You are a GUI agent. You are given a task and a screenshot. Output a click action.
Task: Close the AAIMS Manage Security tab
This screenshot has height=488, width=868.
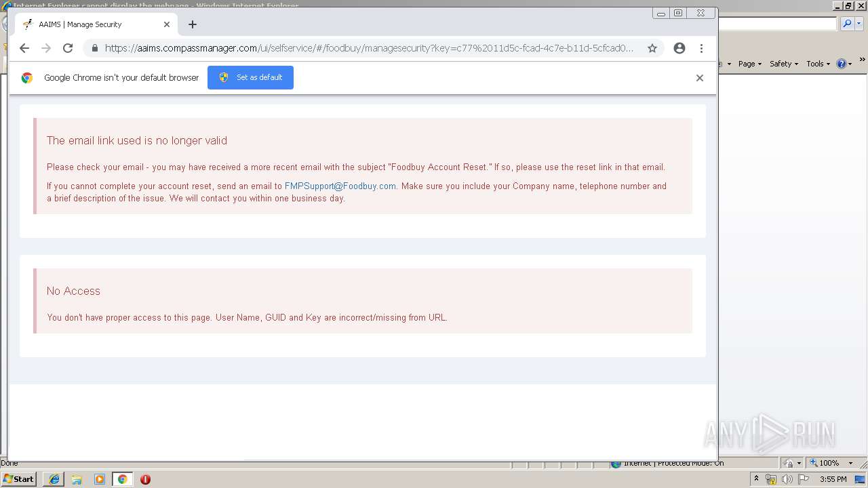pyautogui.click(x=167, y=24)
